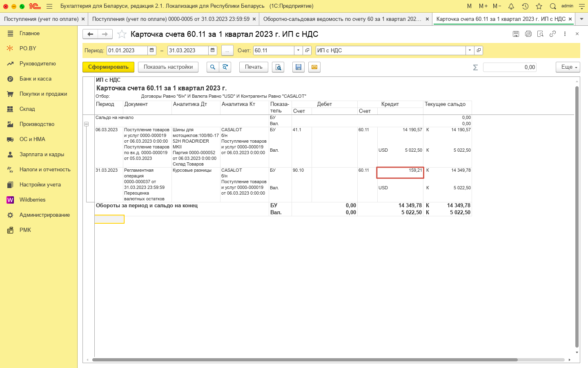588x368 pixels.
Task: Click Показать настройки button
Action: tap(168, 67)
